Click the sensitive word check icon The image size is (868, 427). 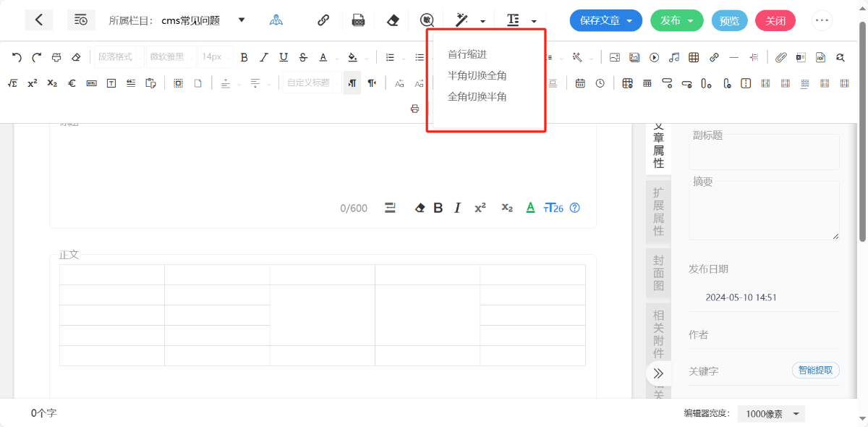427,20
